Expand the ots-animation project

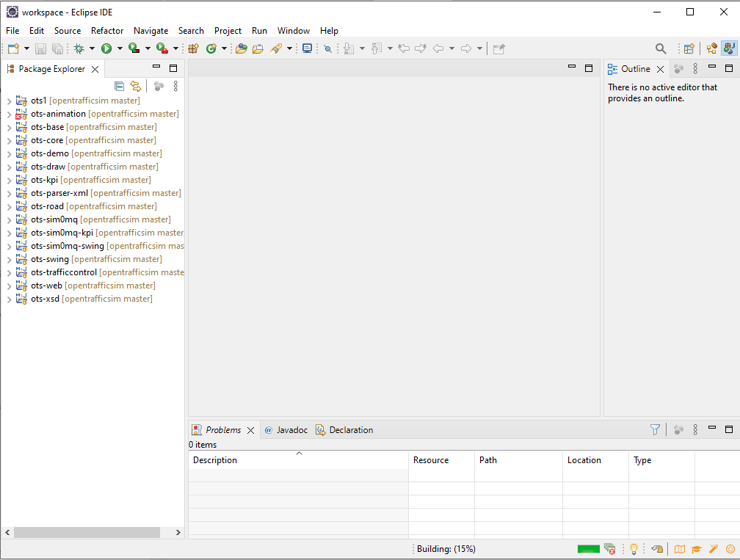coord(9,114)
